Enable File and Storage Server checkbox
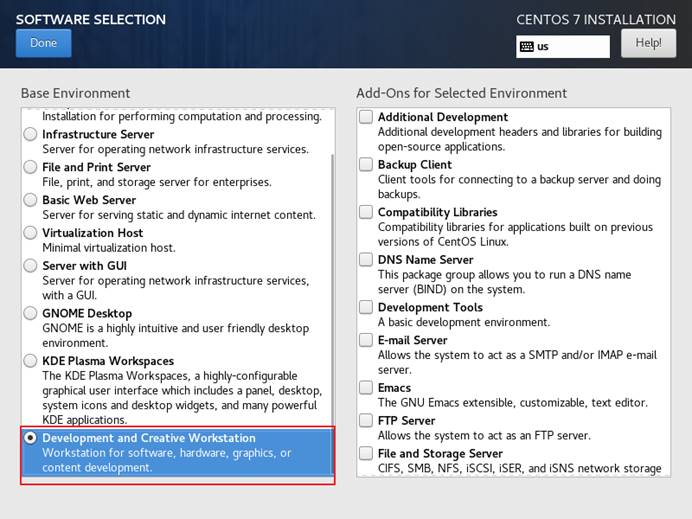Image resolution: width=692 pixels, height=519 pixels. 366,454
